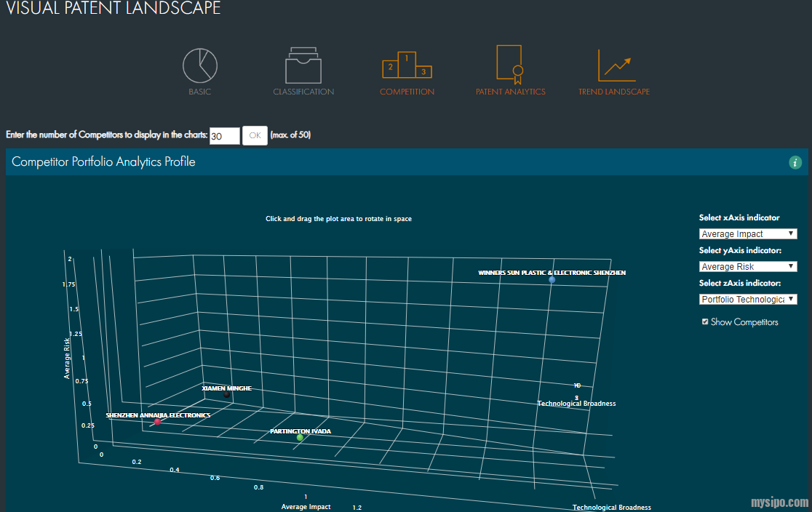Viewport: 812px width, 512px height.
Task: Click the Classification tab label
Action: tap(303, 92)
